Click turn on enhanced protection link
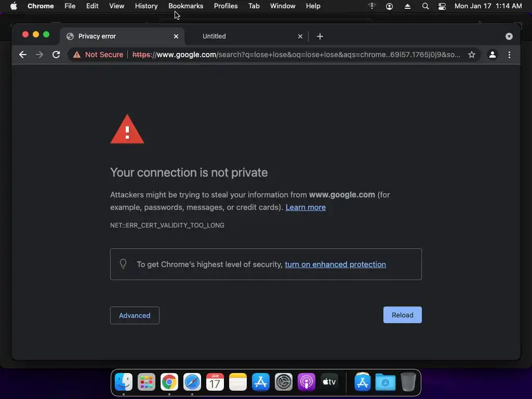The width and height of the screenshot is (532, 399). (x=335, y=264)
